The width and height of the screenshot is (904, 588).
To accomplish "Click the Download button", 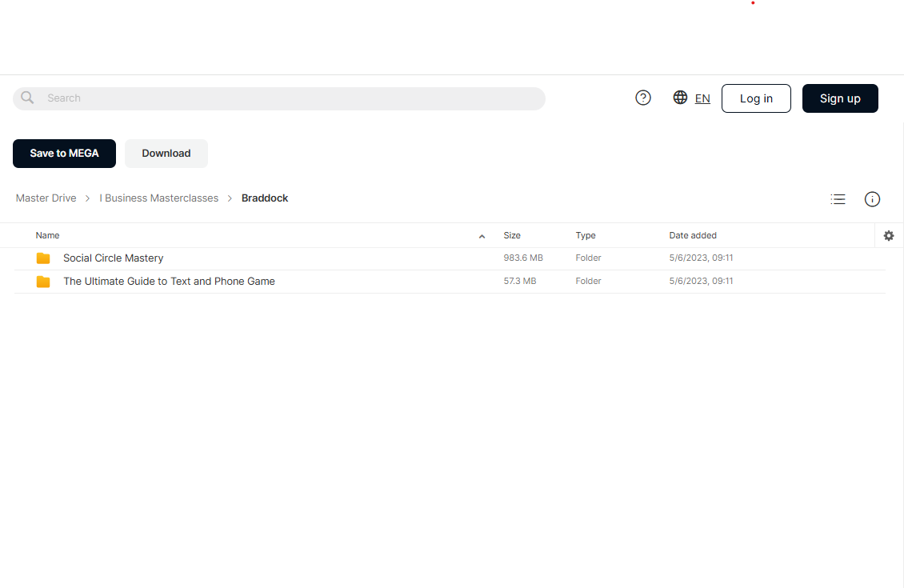I will [166, 154].
